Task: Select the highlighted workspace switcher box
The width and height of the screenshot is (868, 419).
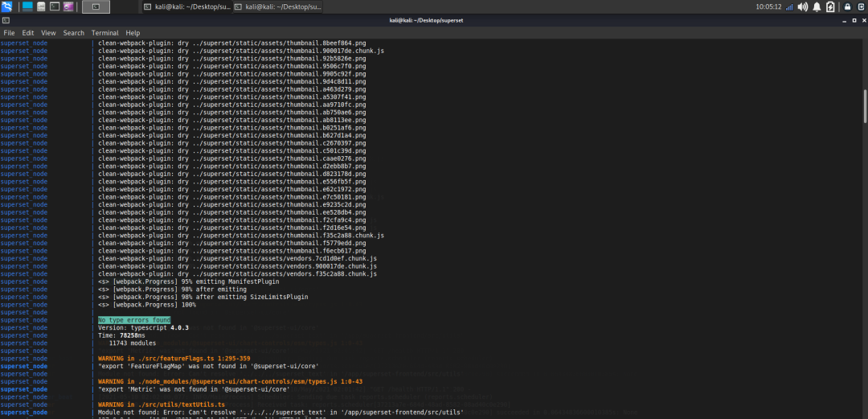Action: [x=96, y=6]
